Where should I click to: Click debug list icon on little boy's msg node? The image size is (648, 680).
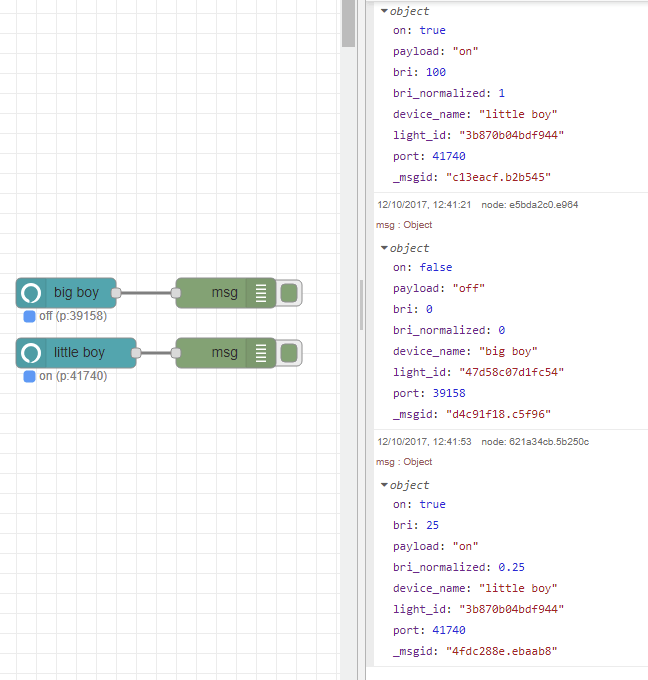pyautogui.click(x=260, y=353)
